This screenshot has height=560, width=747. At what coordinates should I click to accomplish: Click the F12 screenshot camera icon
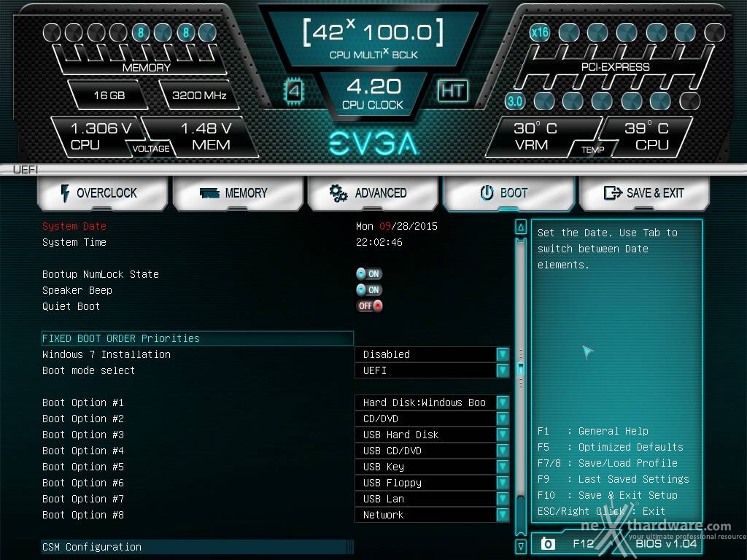[548, 543]
